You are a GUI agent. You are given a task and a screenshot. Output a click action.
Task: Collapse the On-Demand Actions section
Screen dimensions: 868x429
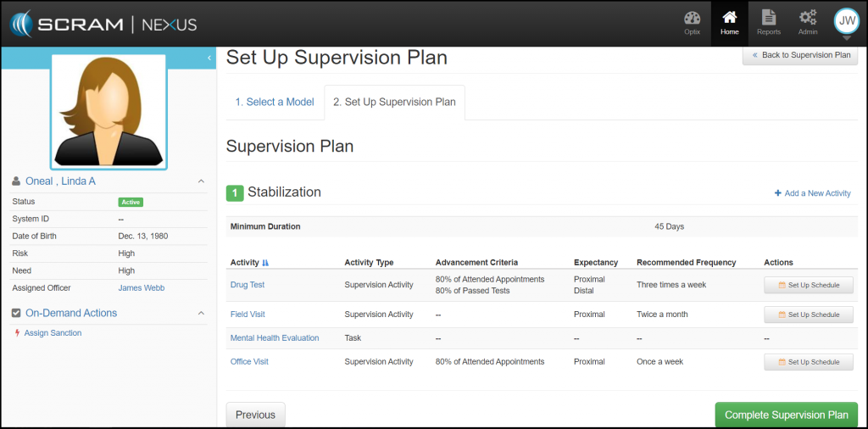point(201,314)
